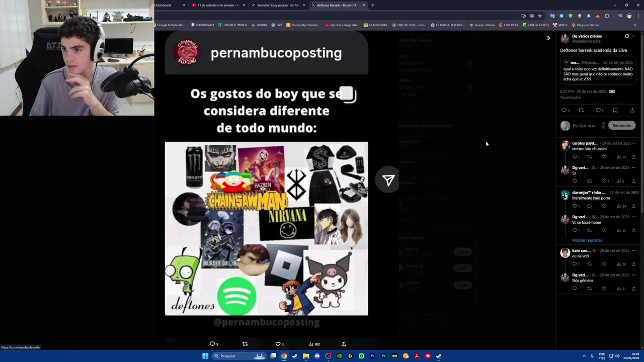Show more bookmarks overflow chevron
This screenshot has height=362, width=644.
point(634,25)
